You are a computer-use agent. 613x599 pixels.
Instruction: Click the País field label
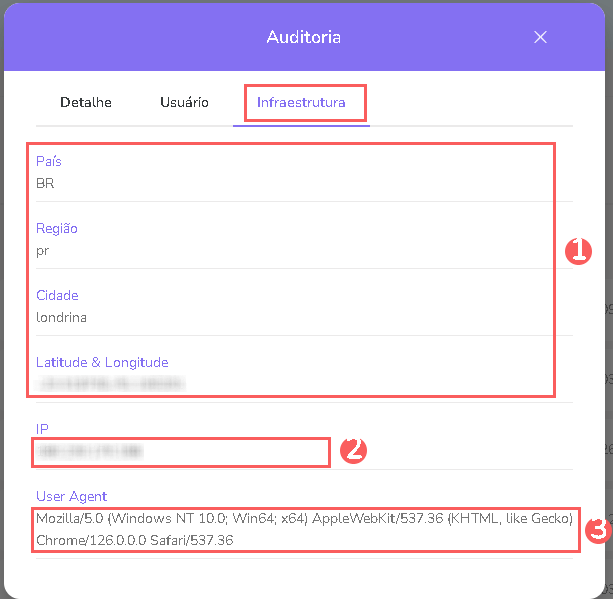point(50,161)
